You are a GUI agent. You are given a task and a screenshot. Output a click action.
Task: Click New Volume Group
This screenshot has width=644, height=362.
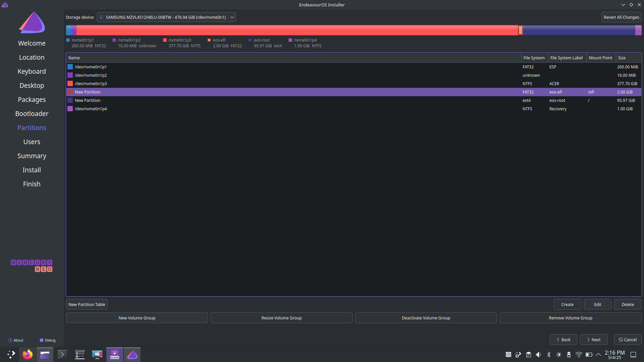click(x=137, y=318)
